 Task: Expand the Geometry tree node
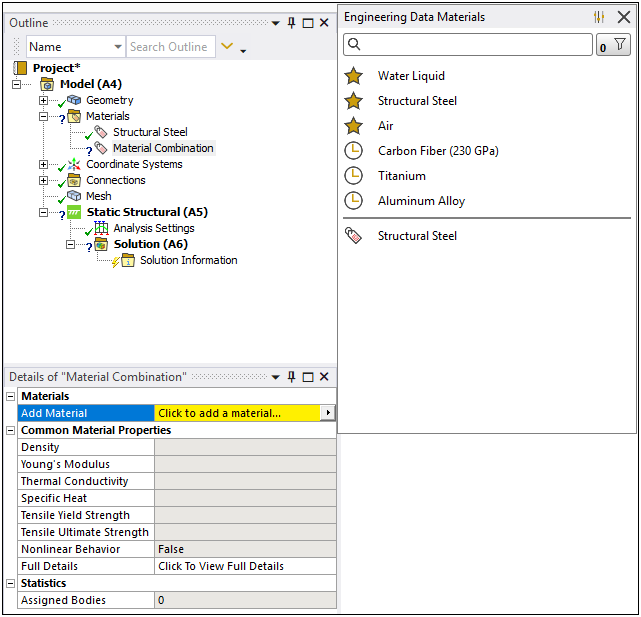43,101
